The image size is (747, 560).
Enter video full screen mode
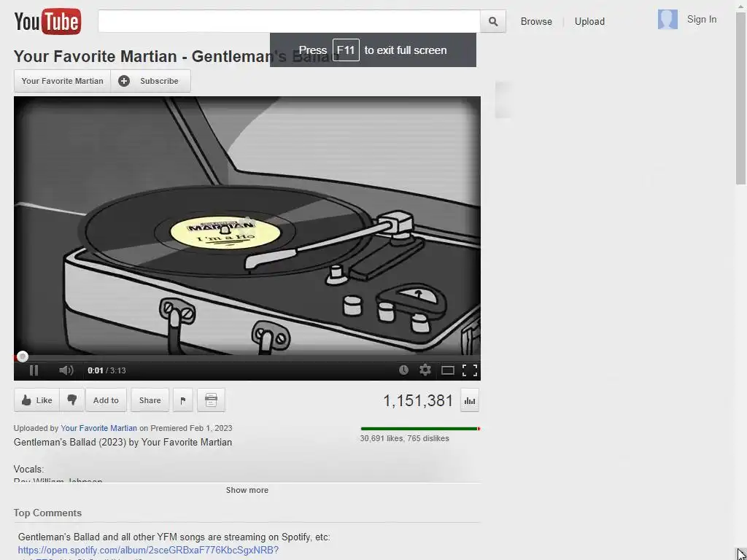pyautogui.click(x=470, y=370)
